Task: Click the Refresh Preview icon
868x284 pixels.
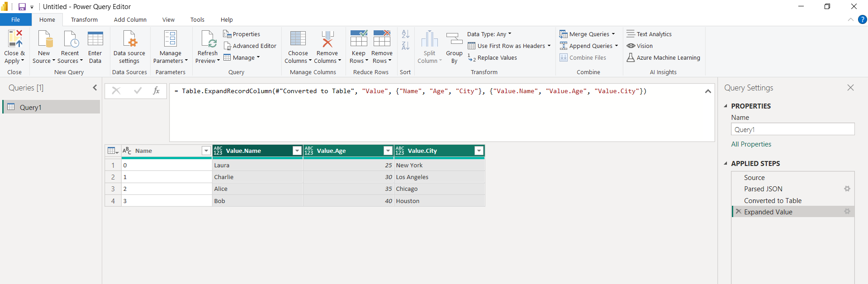Action: coord(208,39)
